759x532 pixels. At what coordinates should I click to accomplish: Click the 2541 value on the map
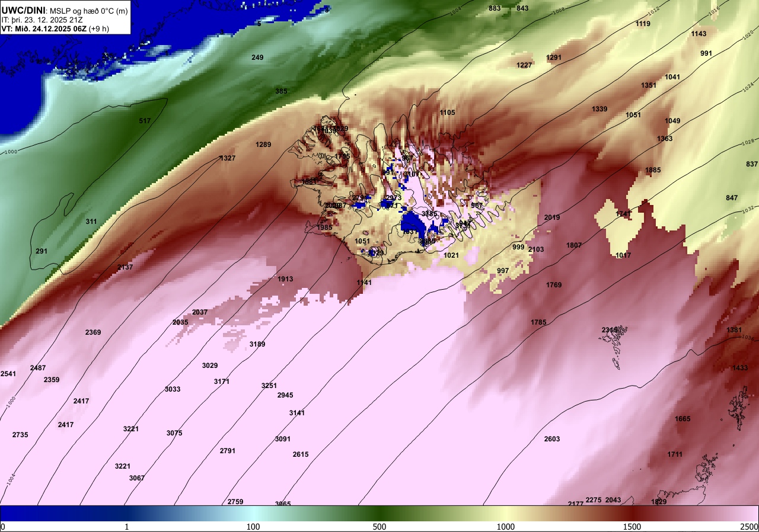click(x=8, y=374)
